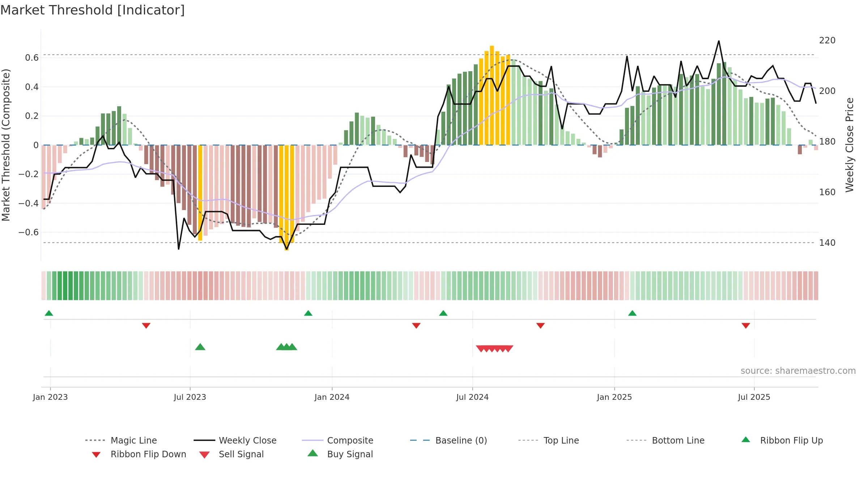Click the row of sell signals after Jul 2024
This screenshot has width=868, height=488.
pyautogui.click(x=494, y=348)
